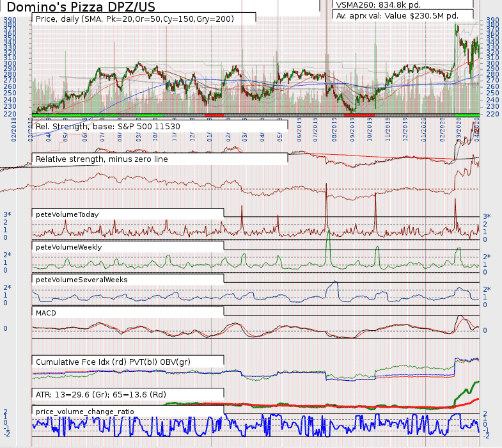The image size is (502, 448).
Task: Select the Relative strength, minus zero line title
Action: click(x=102, y=159)
